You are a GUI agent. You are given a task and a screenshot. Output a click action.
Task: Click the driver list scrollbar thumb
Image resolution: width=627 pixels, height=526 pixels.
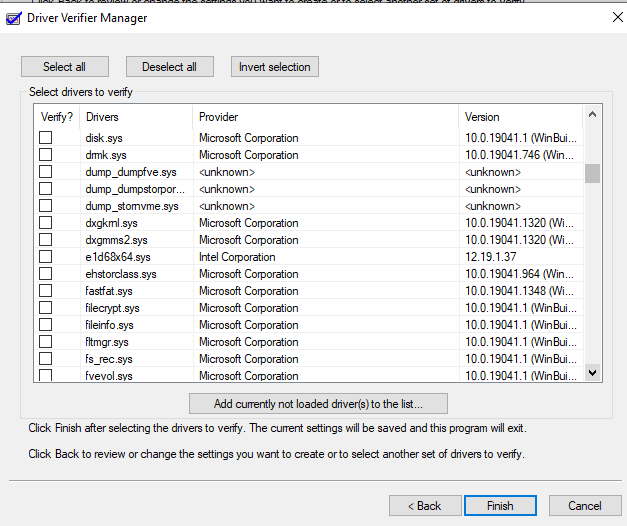tap(592, 174)
